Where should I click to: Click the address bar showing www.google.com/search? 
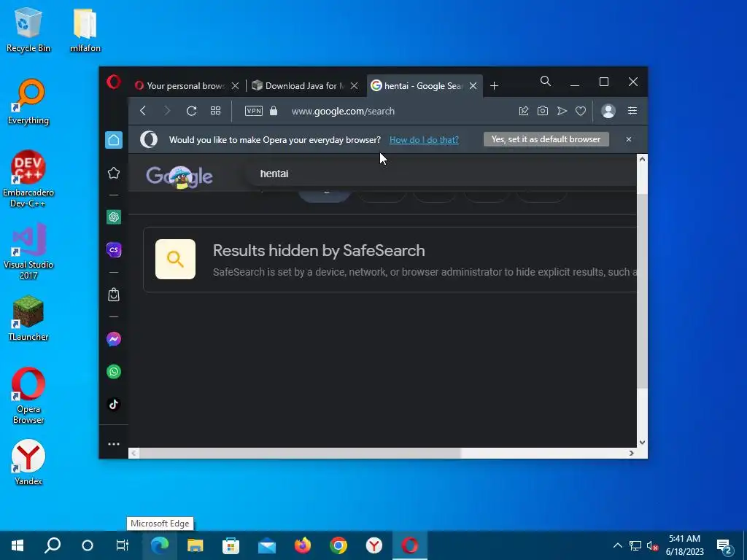click(x=343, y=112)
